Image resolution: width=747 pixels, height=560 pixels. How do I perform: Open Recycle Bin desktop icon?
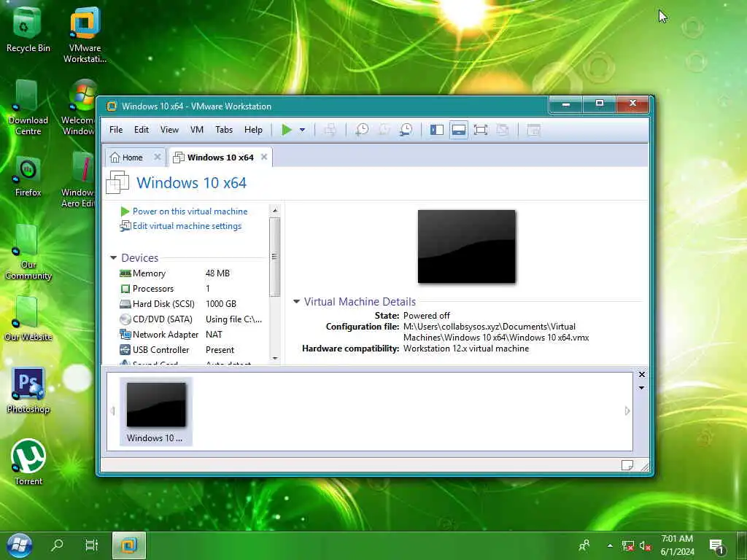(28, 29)
